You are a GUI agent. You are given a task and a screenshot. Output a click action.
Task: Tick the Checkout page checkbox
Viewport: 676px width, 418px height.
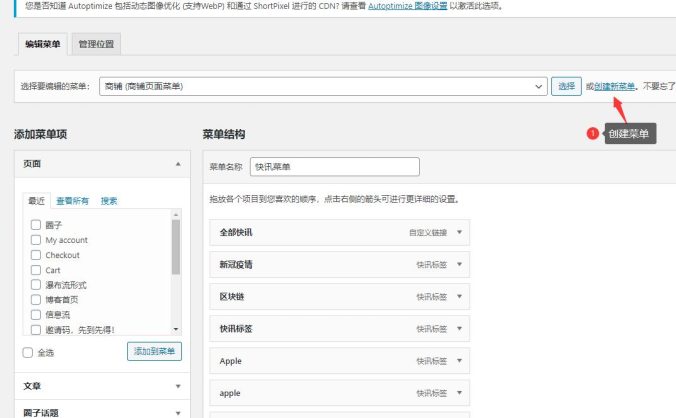(x=36, y=255)
